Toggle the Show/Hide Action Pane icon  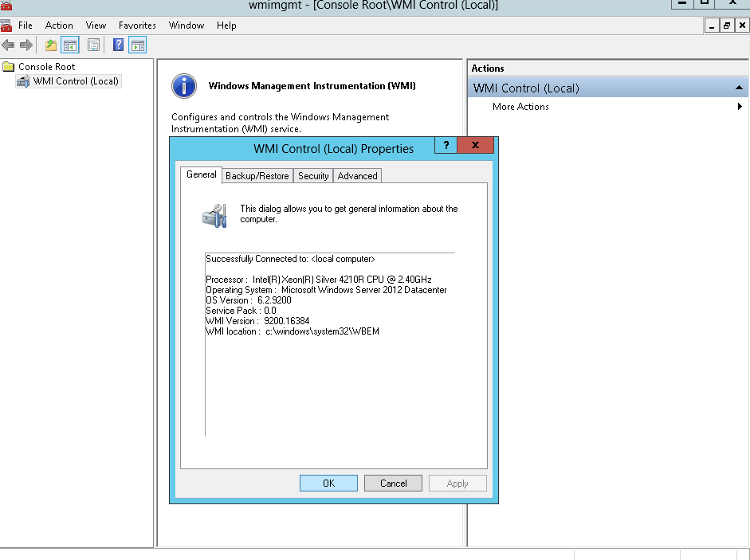(138, 45)
